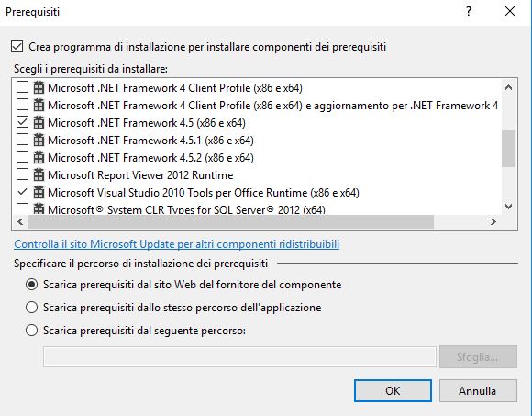Select Scarica prerequisiti dal seguente percorso option
This screenshot has height=416, width=532.
pyautogui.click(x=31, y=330)
